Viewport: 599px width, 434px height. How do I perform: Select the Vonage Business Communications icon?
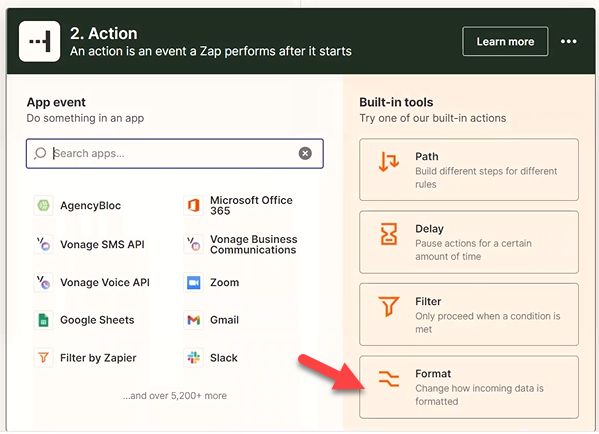193,244
